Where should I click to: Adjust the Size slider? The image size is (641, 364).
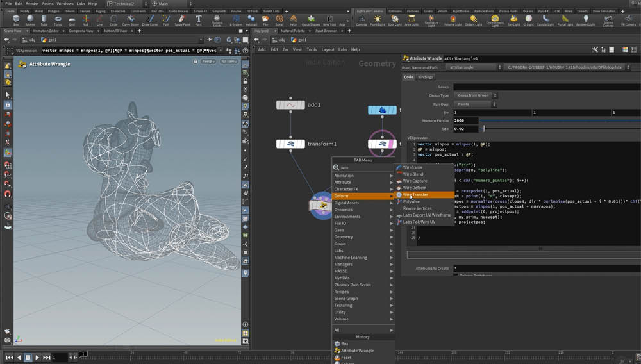[484, 129]
